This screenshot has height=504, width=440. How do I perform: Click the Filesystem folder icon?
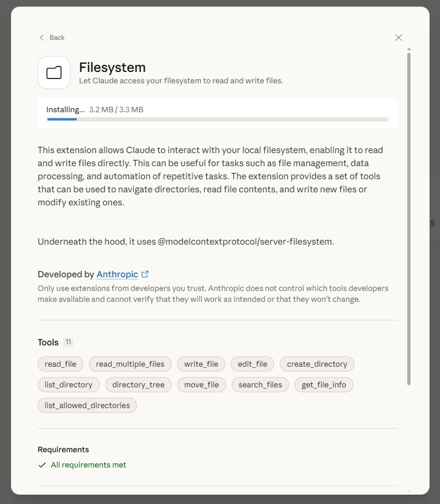click(x=54, y=72)
